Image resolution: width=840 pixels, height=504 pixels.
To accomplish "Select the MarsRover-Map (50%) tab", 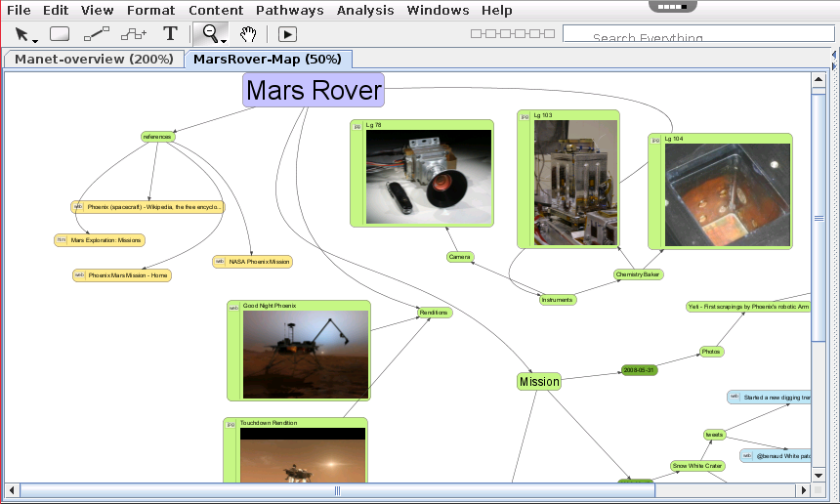I will (268, 59).
